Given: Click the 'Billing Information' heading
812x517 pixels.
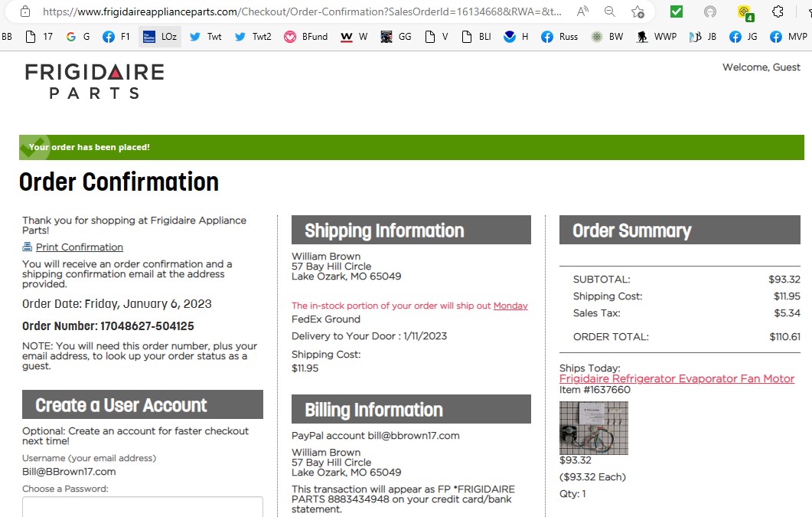Looking at the screenshot, I should [374, 410].
